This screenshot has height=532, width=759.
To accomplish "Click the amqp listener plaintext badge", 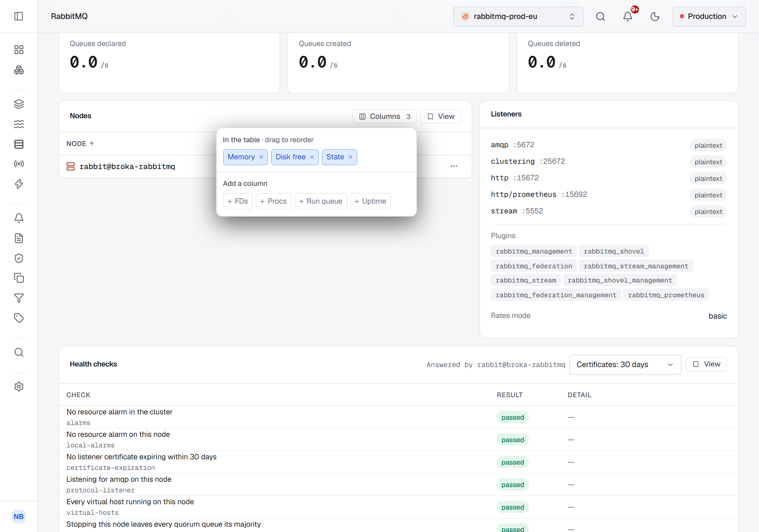I will [708, 145].
